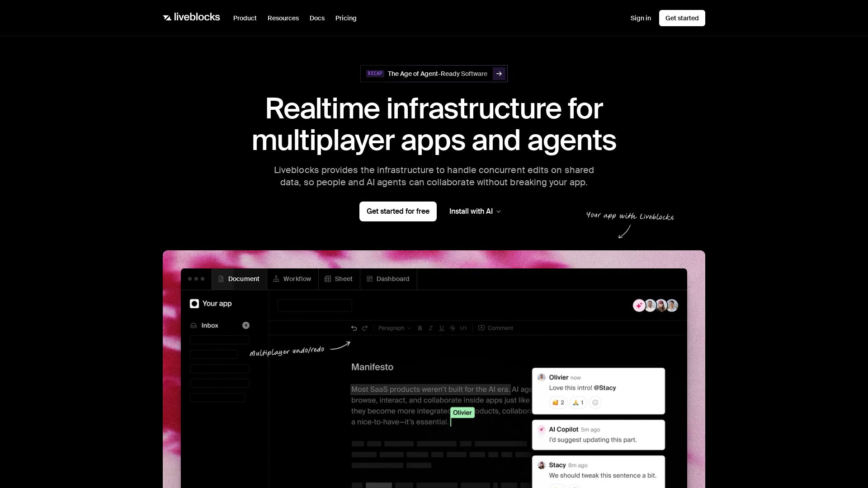The width and height of the screenshot is (868, 488).
Task: Apply strikethrough from the editor toolbar
Action: point(453,328)
